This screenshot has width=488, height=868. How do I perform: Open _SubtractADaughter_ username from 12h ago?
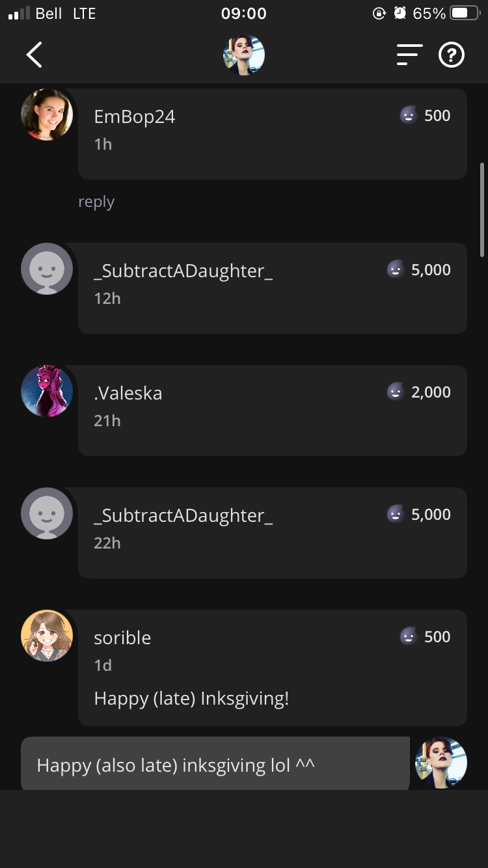click(x=183, y=271)
